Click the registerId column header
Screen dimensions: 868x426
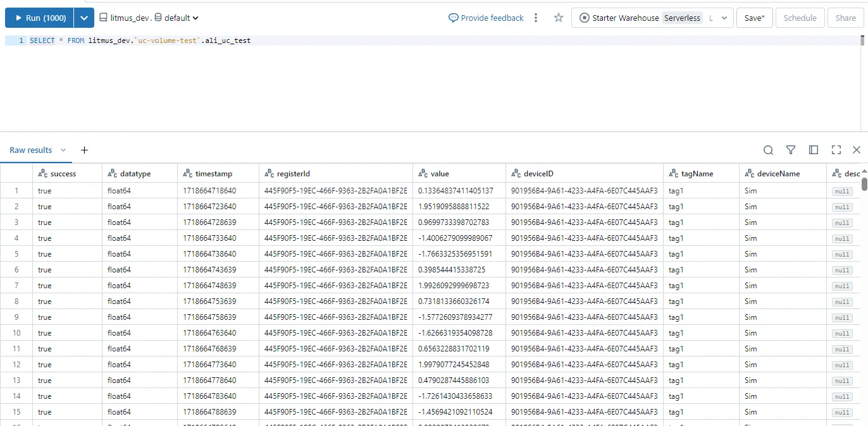336,173
